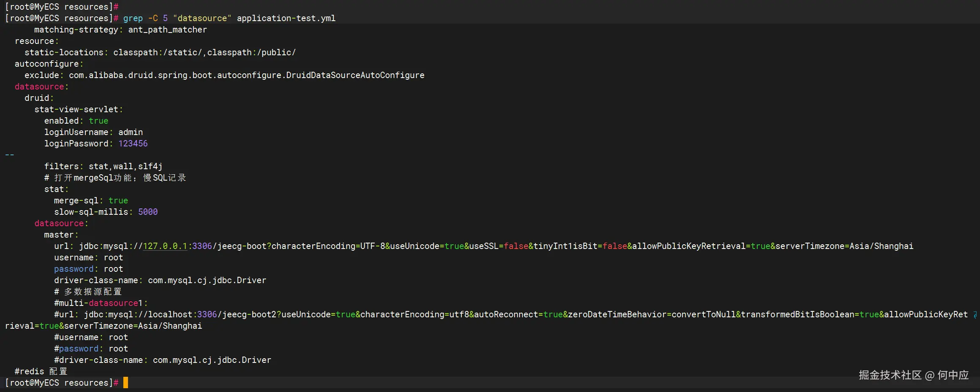Select the uncommented 'driver-class-name: com.mysql.cj.jdbc.Driver' line
The height and width of the screenshot is (392, 980).
tap(160, 280)
